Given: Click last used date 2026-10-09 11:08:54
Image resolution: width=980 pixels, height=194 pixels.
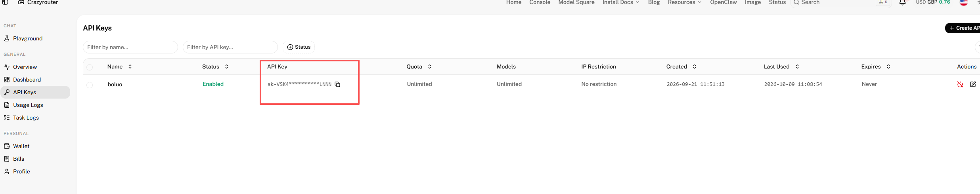Looking at the screenshot, I should 793,84.
